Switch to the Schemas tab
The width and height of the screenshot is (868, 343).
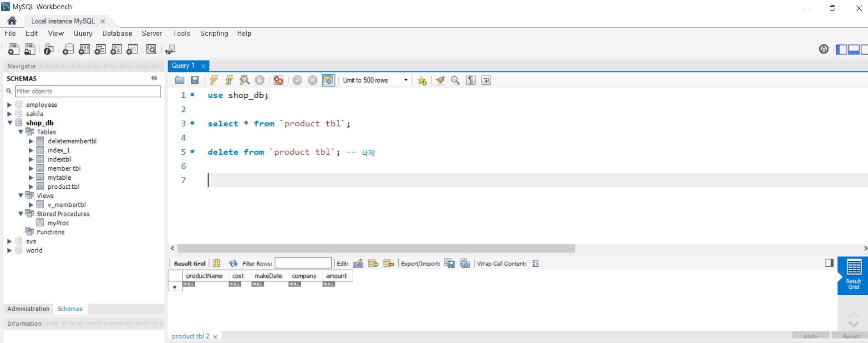70,309
